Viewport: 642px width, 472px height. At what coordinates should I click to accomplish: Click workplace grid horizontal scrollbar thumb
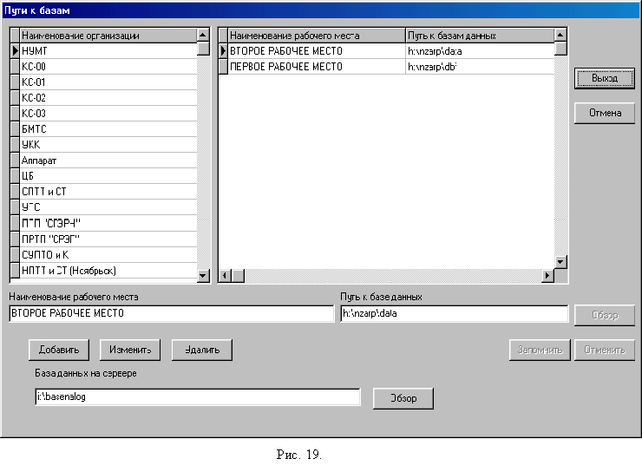[238, 276]
